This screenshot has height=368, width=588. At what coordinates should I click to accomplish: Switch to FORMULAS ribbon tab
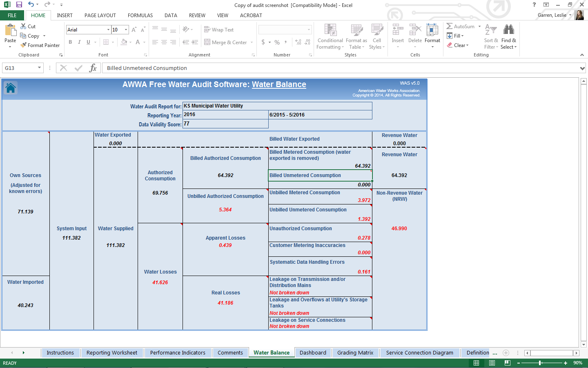pyautogui.click(x=140, y=15)
